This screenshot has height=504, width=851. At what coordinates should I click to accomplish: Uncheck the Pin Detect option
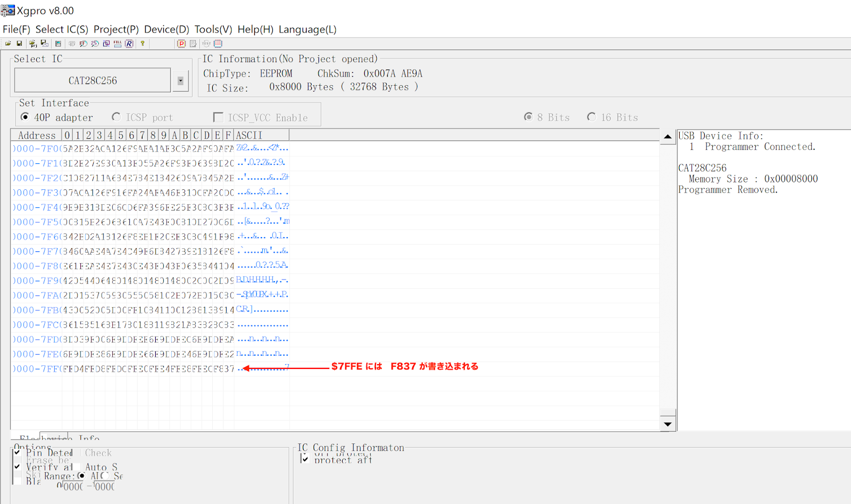coord(18,452)
